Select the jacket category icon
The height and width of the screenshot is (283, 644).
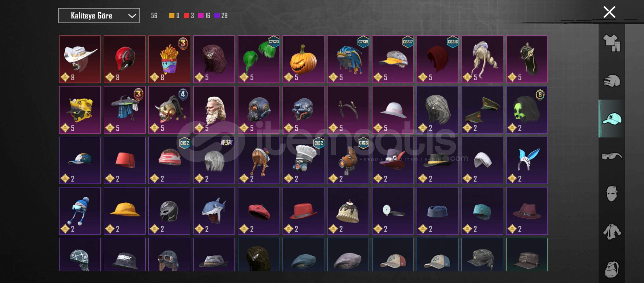[612, 232]
